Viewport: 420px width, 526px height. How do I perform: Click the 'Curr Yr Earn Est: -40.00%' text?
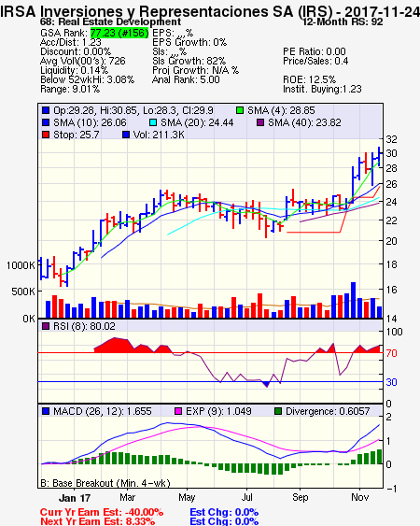[102, 512]
